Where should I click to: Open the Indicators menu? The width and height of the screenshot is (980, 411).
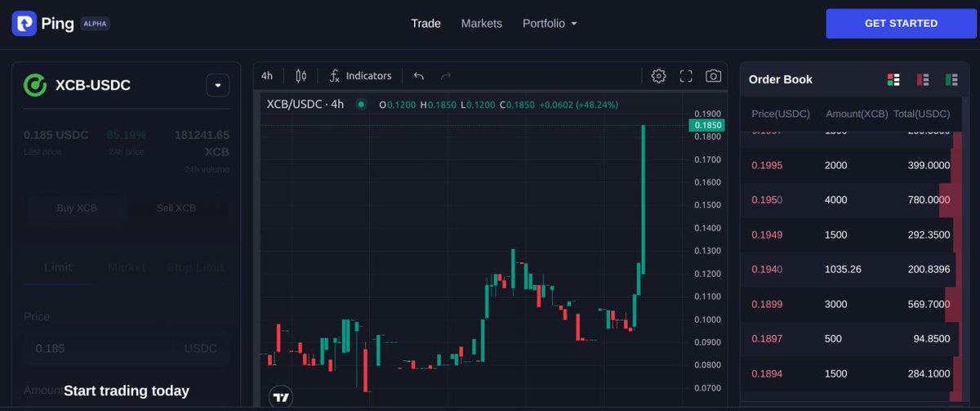(x=360, y=76)
